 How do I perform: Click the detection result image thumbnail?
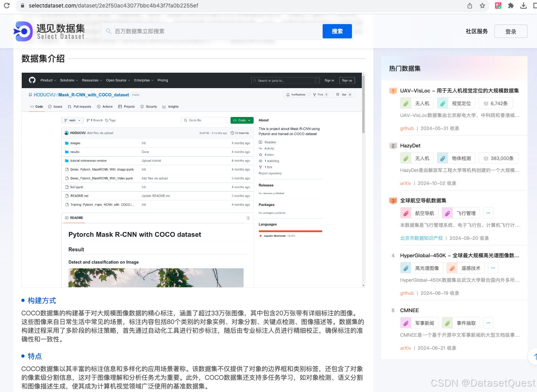(156, 278)
